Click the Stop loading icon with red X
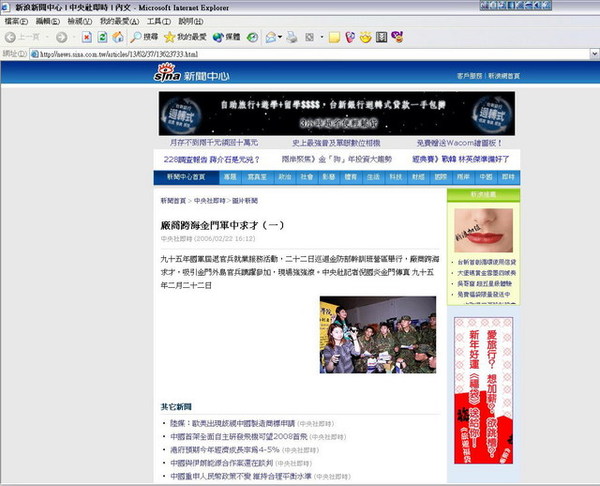600x486 pixels. (x=87, y=37)
